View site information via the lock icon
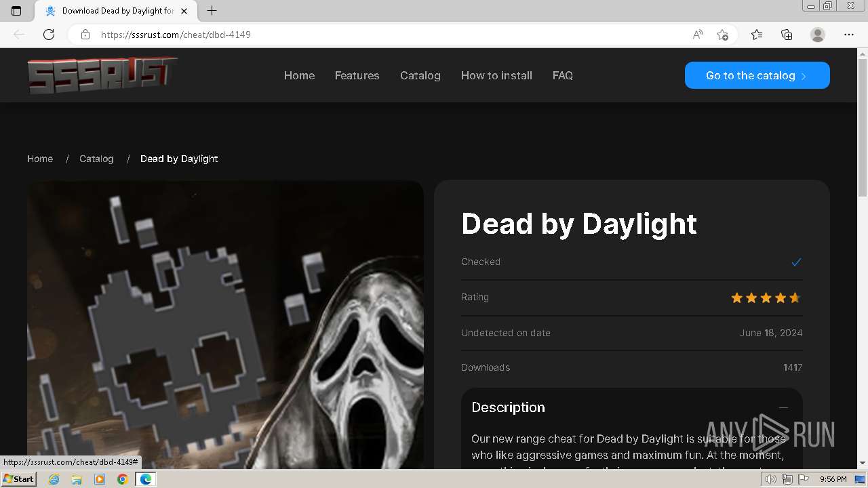Viewport: 868px width, 488px height. tap(85, 35)
